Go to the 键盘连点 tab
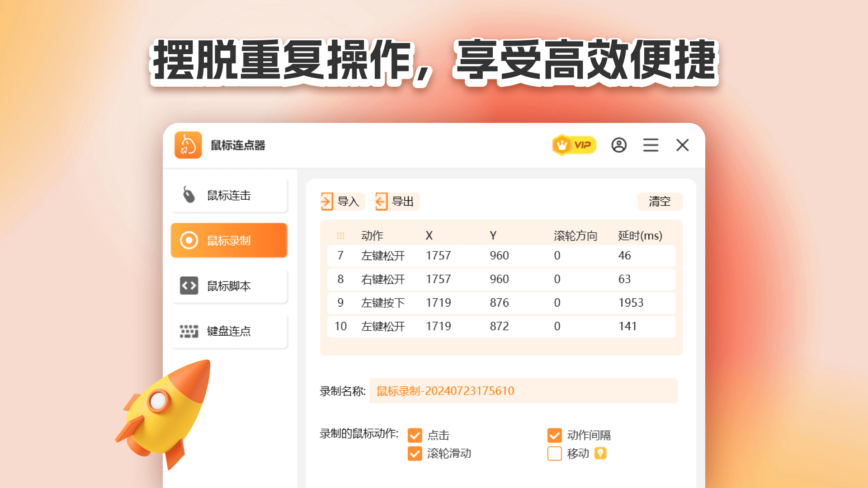 point(229,331)
